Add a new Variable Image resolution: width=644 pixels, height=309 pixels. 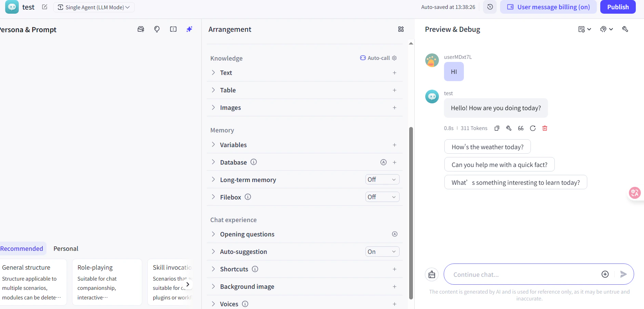click(x=394, y=145)
